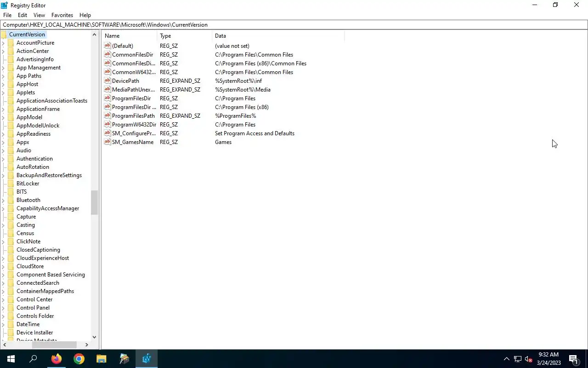Viewport: 588px width, 368px height.
Task: Sort values by Name column header
Action: [x=130, y=36]
